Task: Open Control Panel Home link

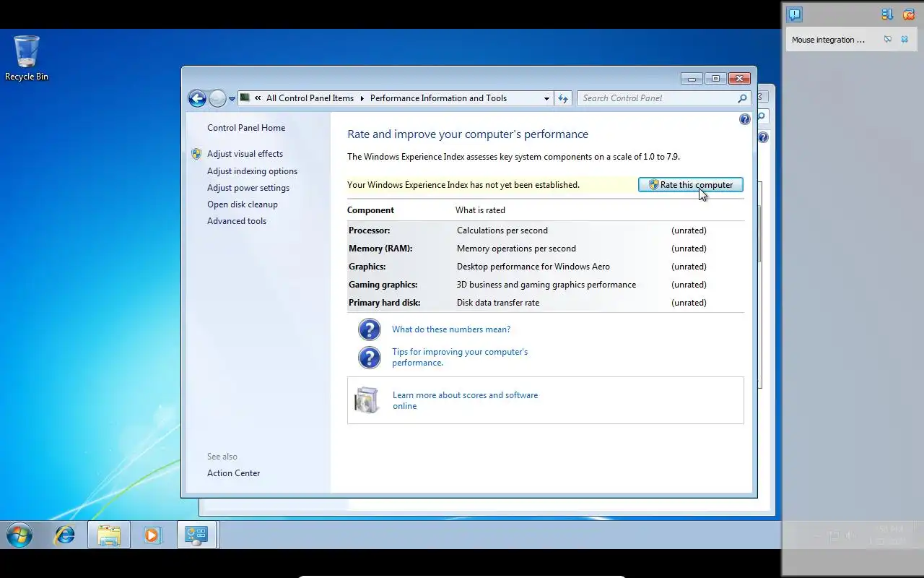Action: click(246, 128)
